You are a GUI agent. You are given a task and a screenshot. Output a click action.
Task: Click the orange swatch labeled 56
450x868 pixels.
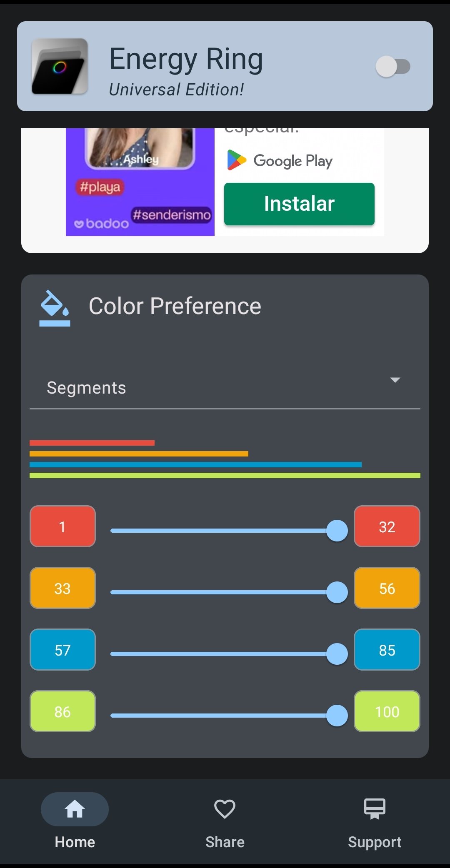(387, 588)
